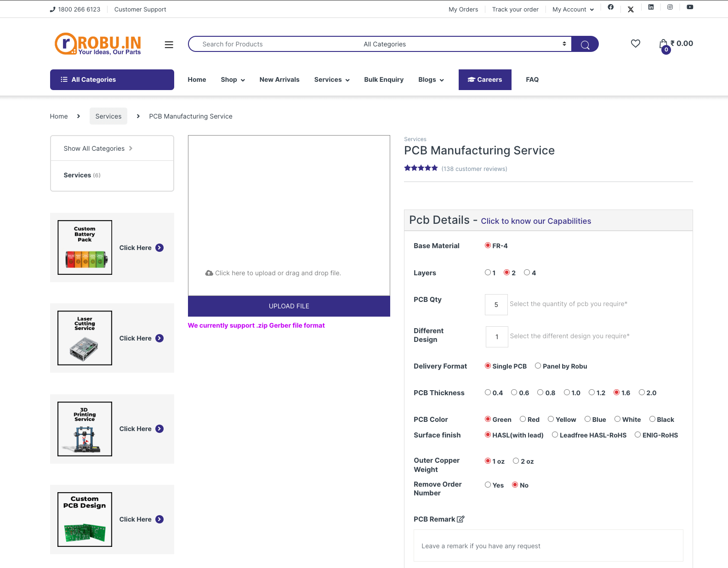Click the PCB Qty input field
The image size is (728, 568).
click(496, 305)
